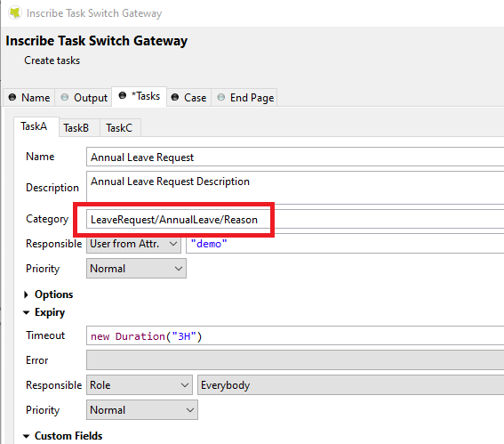The height and width of the screenshot is (444, 504).
Task: Click the Create tasks subtitle text
Action: click(52, 61)
